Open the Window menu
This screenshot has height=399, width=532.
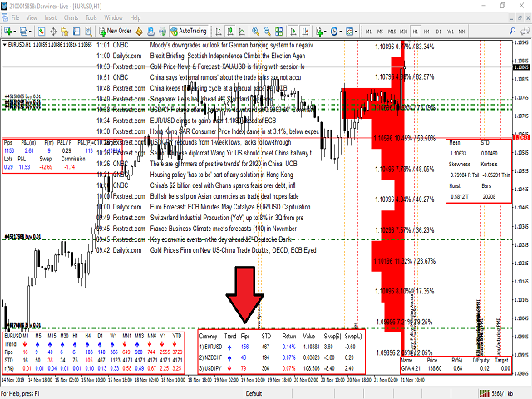(x=113, y=17)
